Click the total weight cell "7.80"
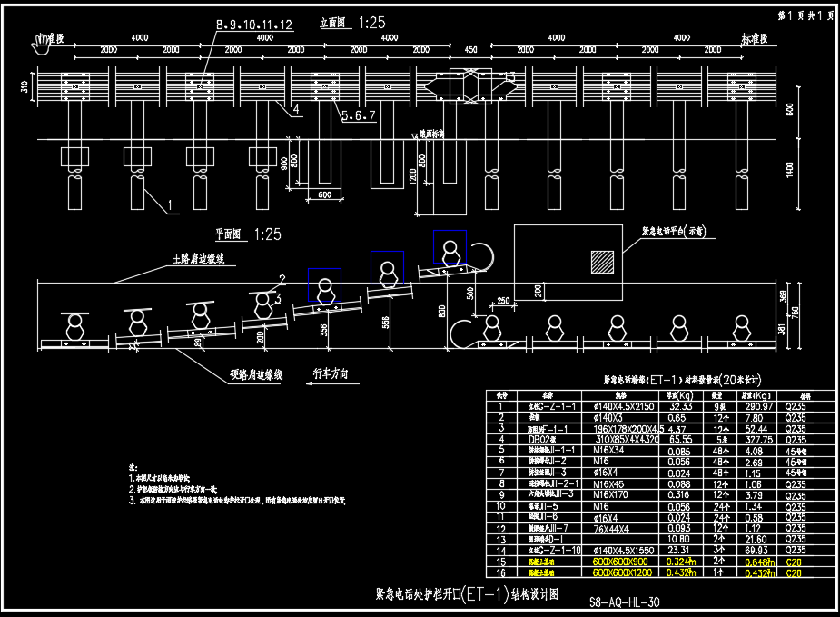Image resolution: width=840 pixels, height=617 pixels. click(x=754, y=418)
